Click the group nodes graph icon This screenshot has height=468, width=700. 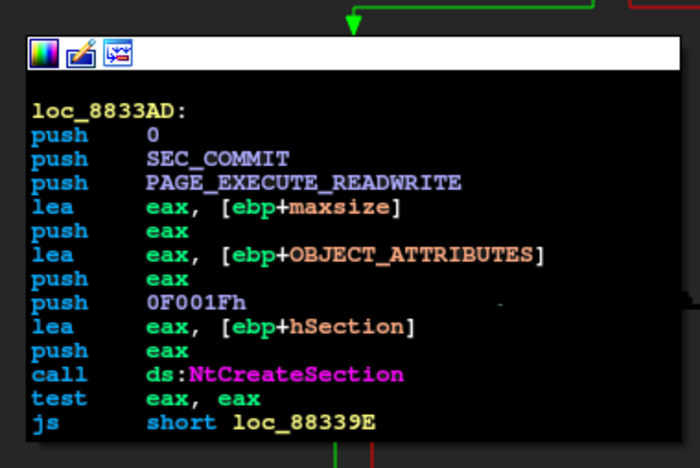pos(118,53)
